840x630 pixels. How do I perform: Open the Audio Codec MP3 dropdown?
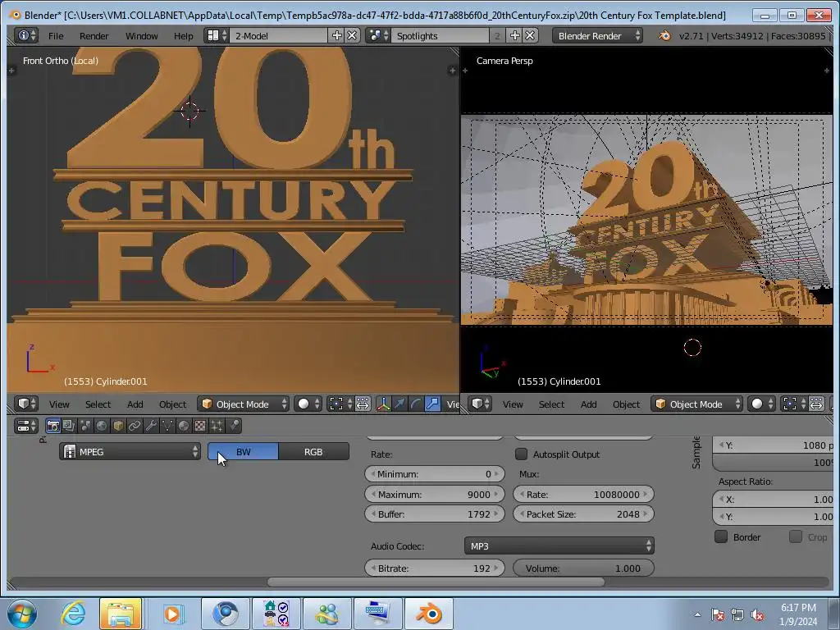[559, 546]
